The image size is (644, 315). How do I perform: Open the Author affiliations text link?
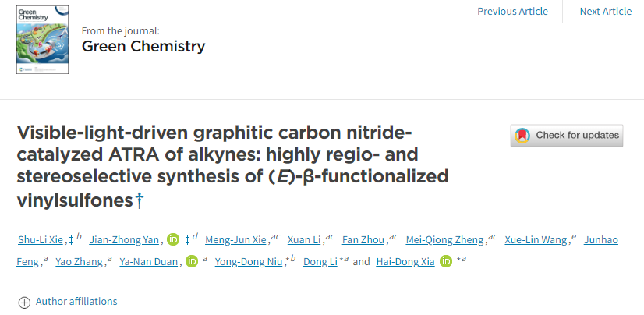[76, 302]
